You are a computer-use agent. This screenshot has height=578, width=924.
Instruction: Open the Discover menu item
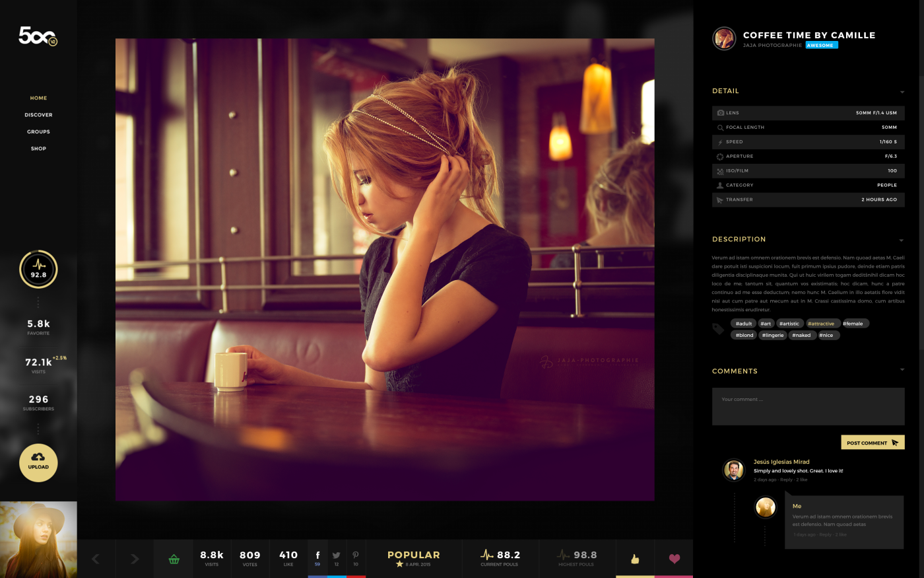38,115
